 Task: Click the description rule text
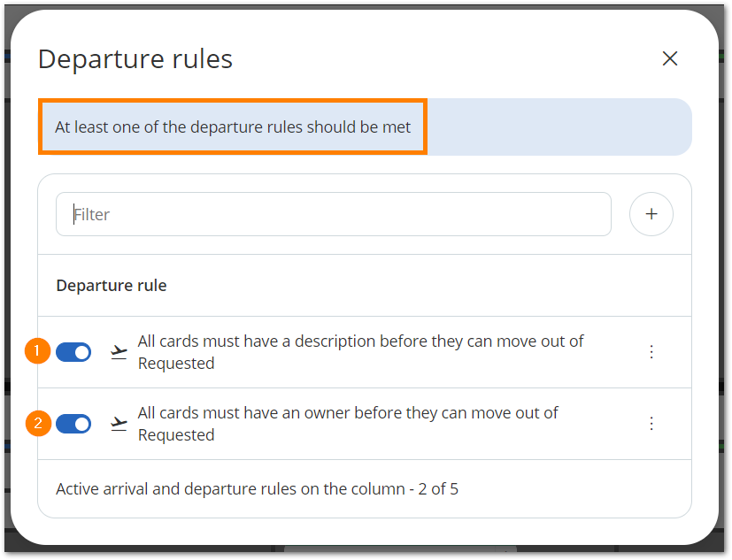click(x=359, y=351)
